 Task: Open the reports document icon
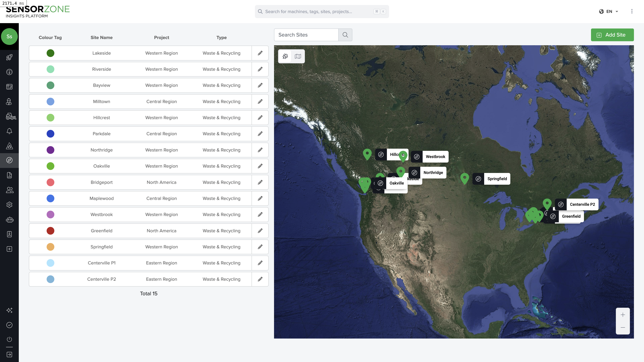[x=9, y=175]
